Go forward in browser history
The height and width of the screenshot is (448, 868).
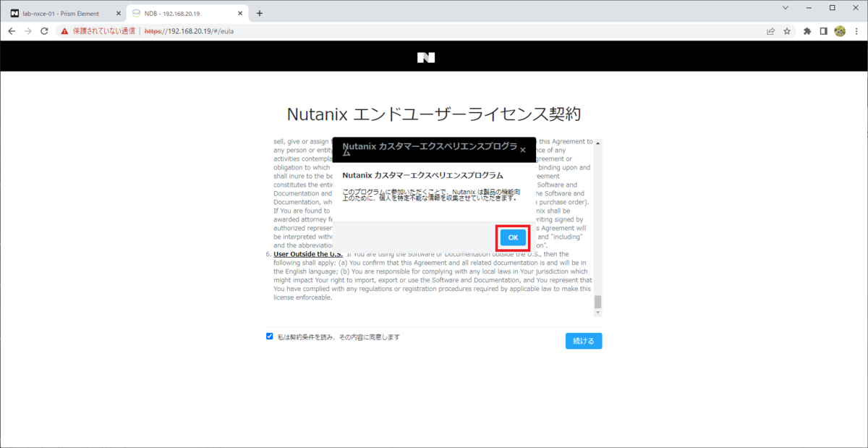pyautogui.click(x=27, y=31)
